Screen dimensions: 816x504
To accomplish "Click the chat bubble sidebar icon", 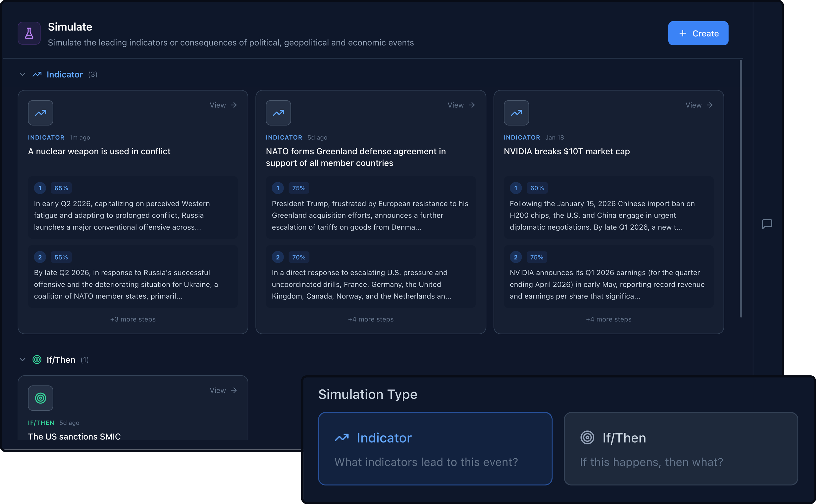I will pos(767,224).
